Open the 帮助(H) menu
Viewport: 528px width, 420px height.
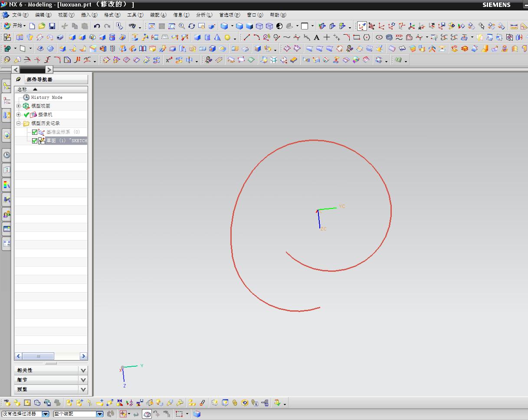click(278, 15)
